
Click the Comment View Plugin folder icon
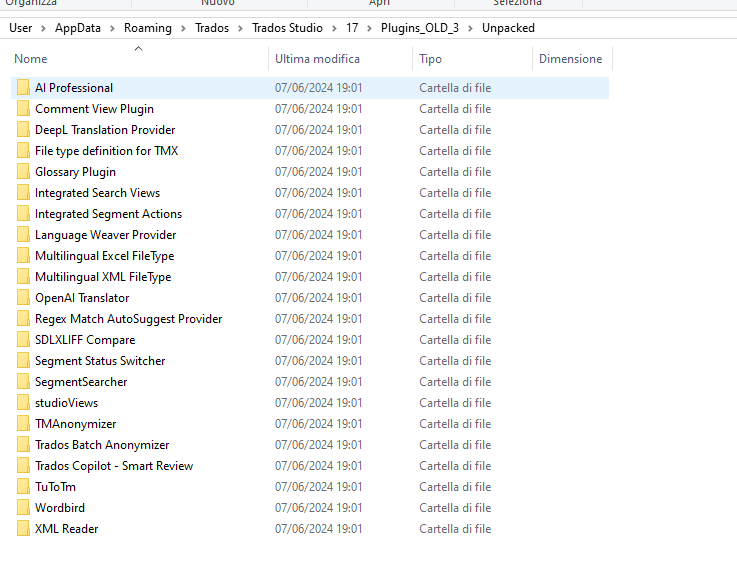click(x=23, y=109)
